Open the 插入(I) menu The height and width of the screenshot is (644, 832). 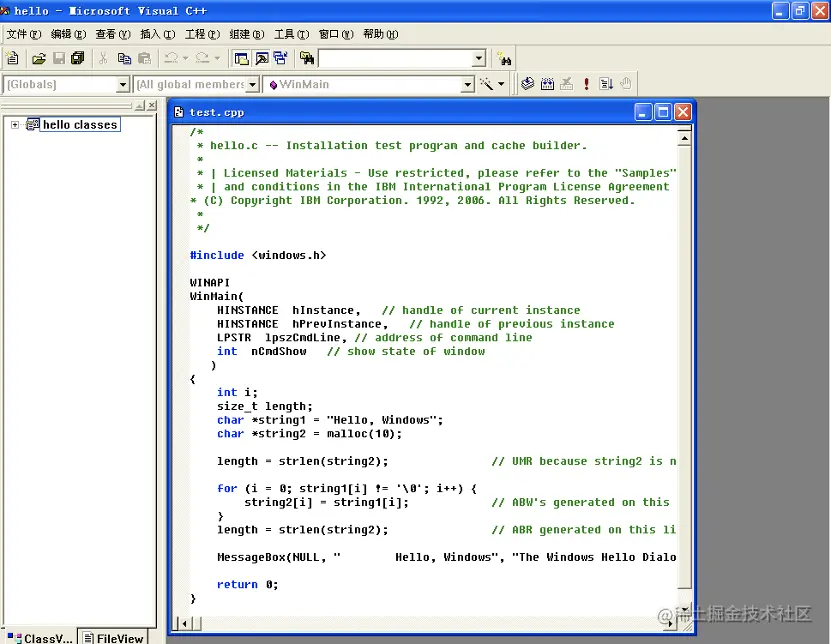tap(158, 34)
